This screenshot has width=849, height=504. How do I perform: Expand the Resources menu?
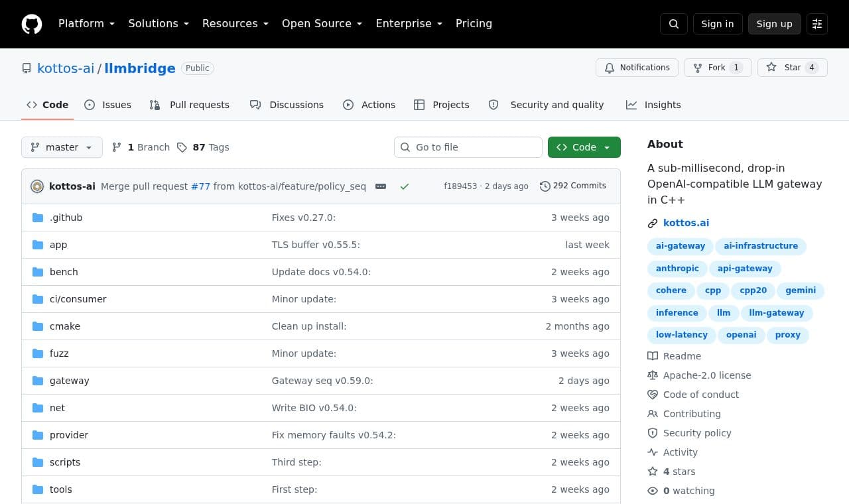(x=235, y=23)
